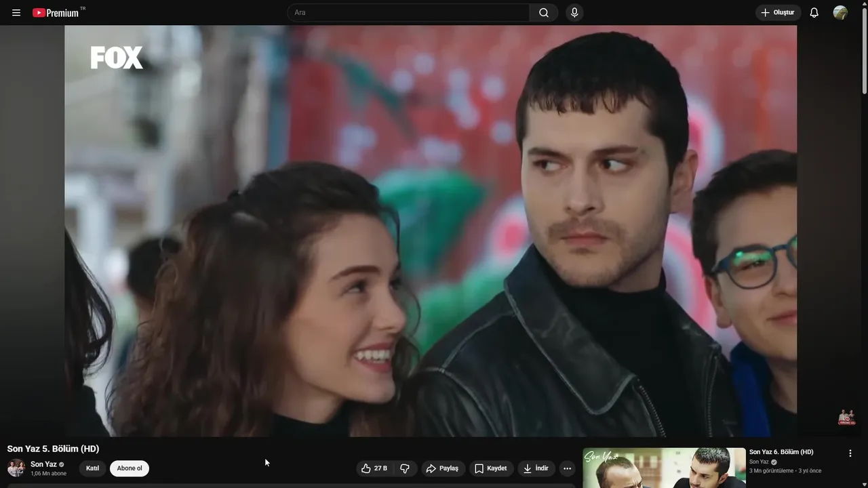The height and width of the screenshot is (488, 868).
Task: Open Son Yaz channel avatar
Action: pos(16,468)
